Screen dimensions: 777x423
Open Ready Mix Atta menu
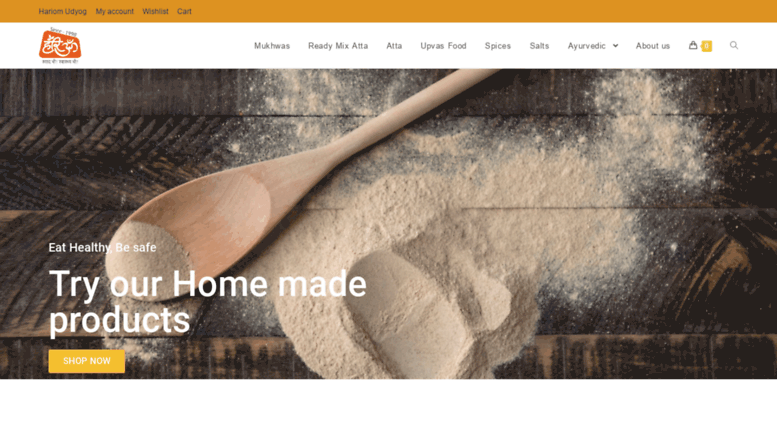pyautogui.click(x=338, y=46)
